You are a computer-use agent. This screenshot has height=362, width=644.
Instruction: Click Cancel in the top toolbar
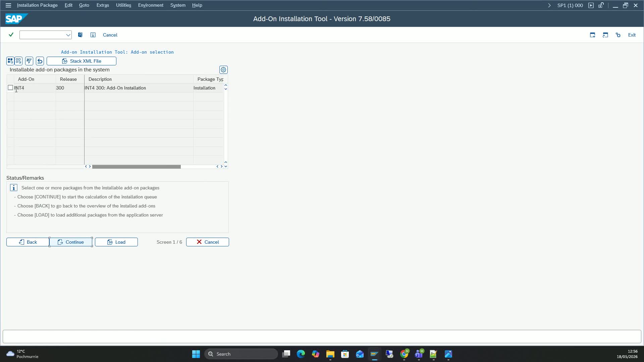coord(110,35)
